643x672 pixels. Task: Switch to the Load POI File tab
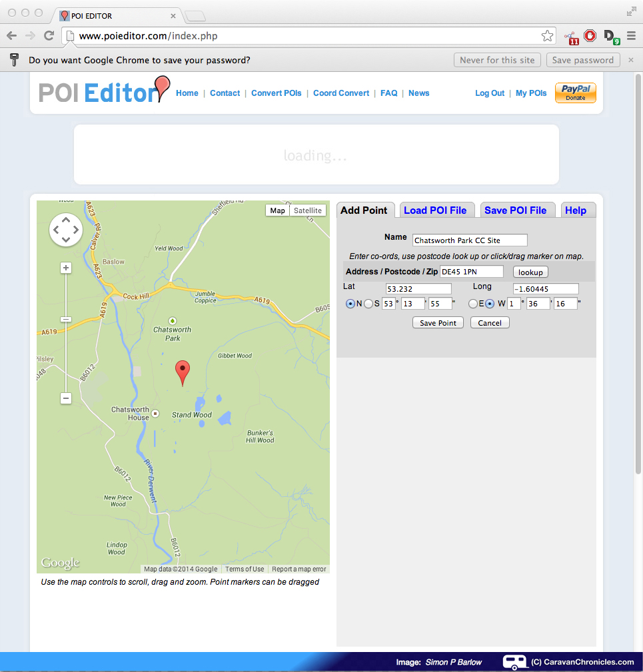(435, 210)
